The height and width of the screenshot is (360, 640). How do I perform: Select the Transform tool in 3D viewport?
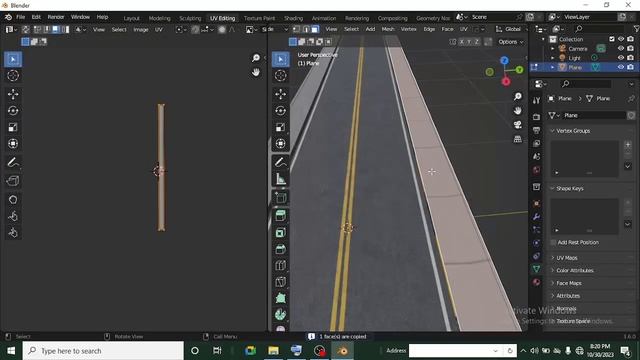(x=280, y=144)
